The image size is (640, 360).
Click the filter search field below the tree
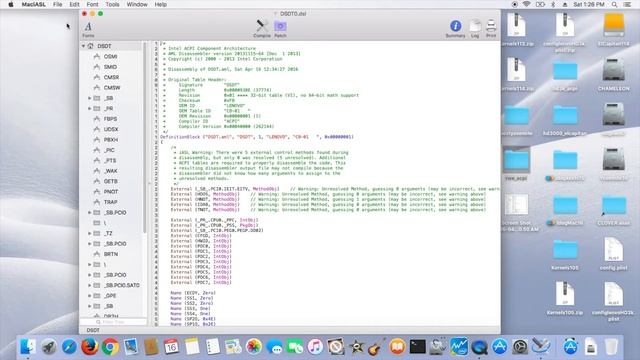(113, 322)
